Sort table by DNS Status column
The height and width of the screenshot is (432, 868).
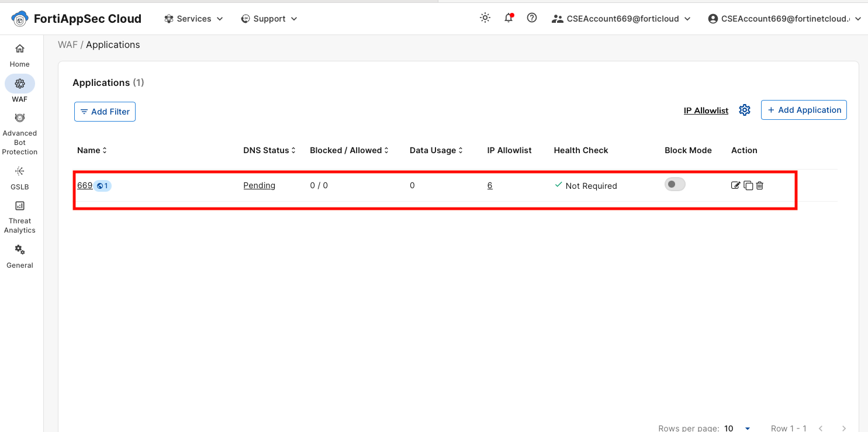(269, 150)
